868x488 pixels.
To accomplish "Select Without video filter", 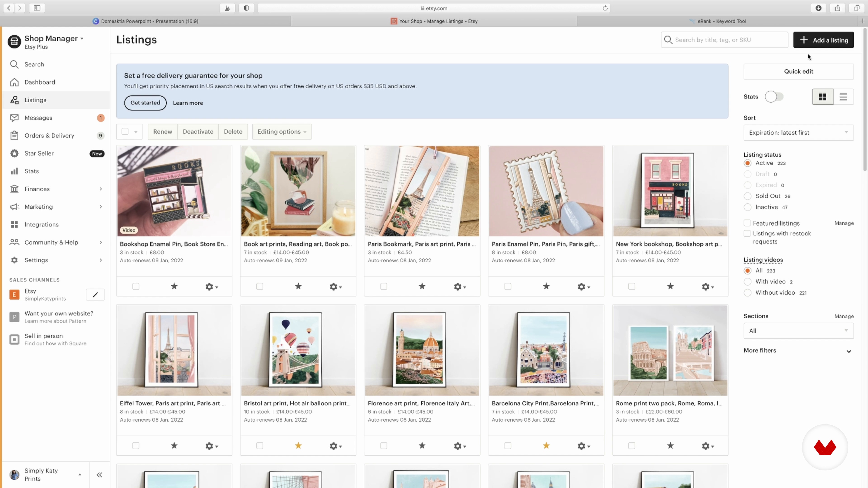I will coord(747,293).
